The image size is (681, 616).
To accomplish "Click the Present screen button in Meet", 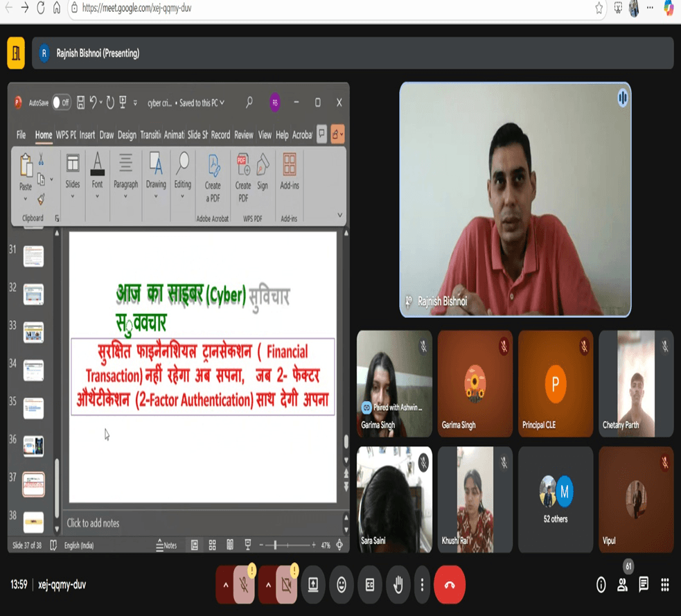I will click(313, 585).
